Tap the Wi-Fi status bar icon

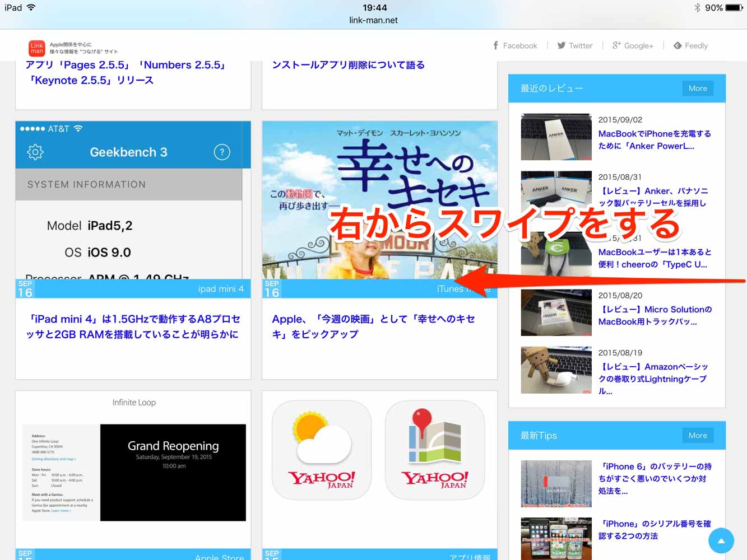pyautogui.click(x=31, y=7)
